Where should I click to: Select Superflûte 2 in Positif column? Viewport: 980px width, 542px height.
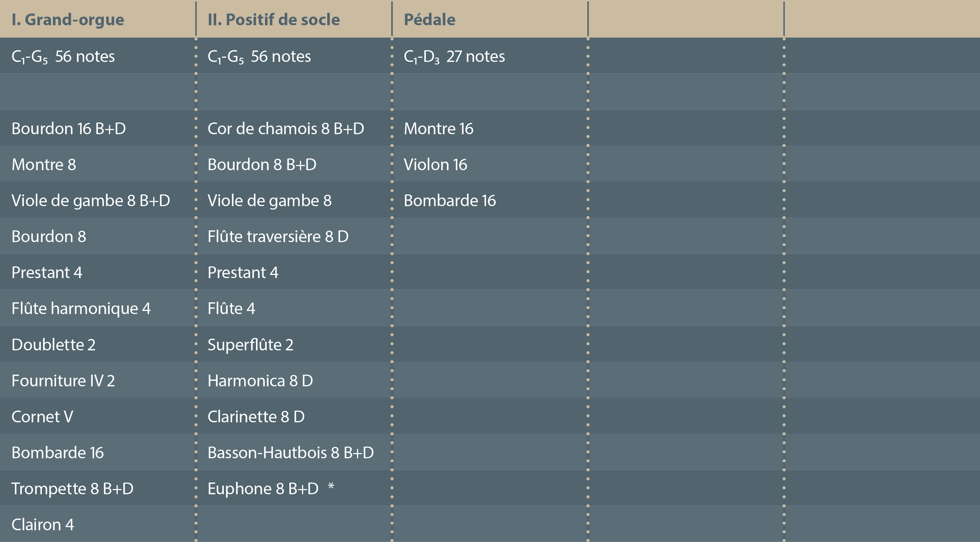pos(250,345)
